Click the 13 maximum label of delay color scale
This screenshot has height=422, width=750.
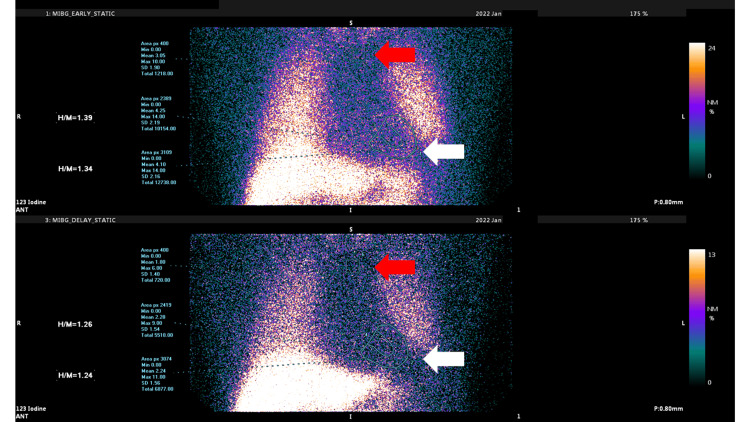coord(711,255)
